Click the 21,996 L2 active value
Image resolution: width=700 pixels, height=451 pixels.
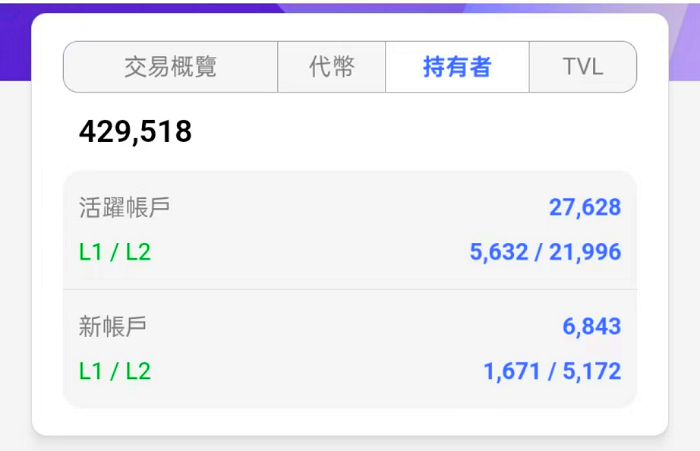coord(584,252)
